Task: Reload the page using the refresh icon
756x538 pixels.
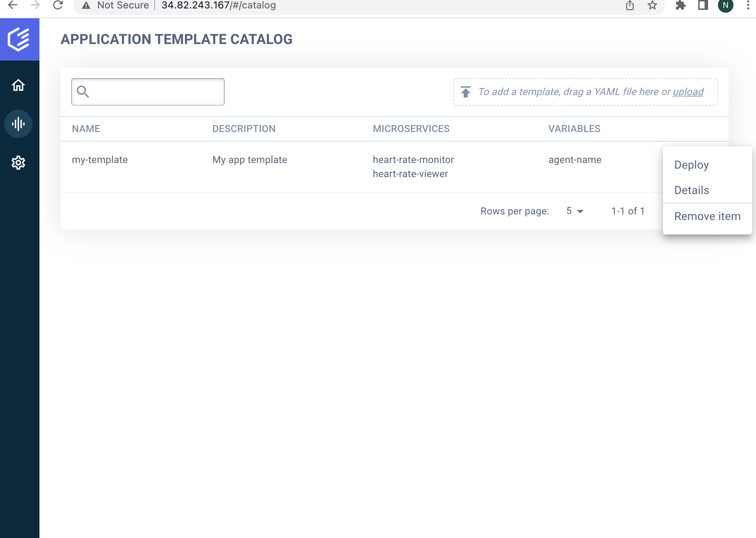Action: [58, 5]
